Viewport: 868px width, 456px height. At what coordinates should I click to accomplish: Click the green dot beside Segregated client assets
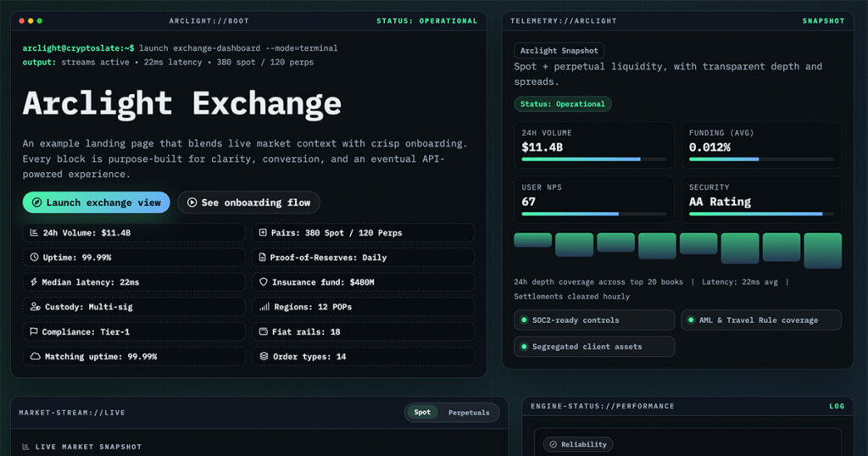click(524, 347)
